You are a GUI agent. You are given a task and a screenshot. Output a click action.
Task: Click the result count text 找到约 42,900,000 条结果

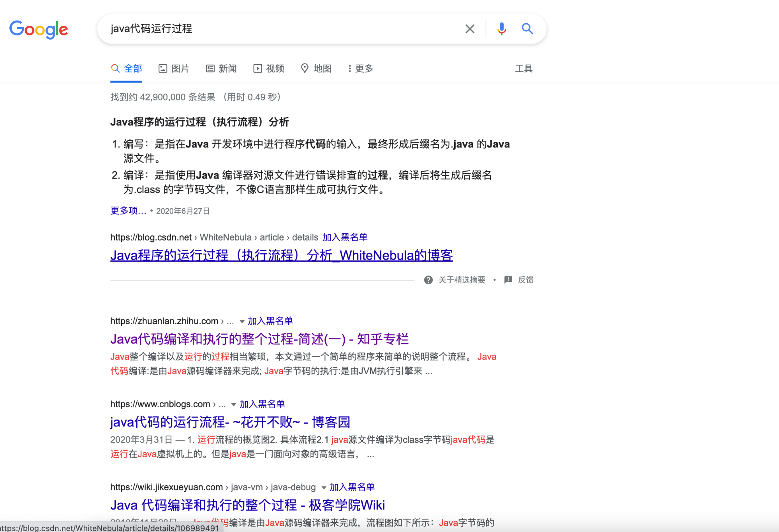tap(163, 97)
